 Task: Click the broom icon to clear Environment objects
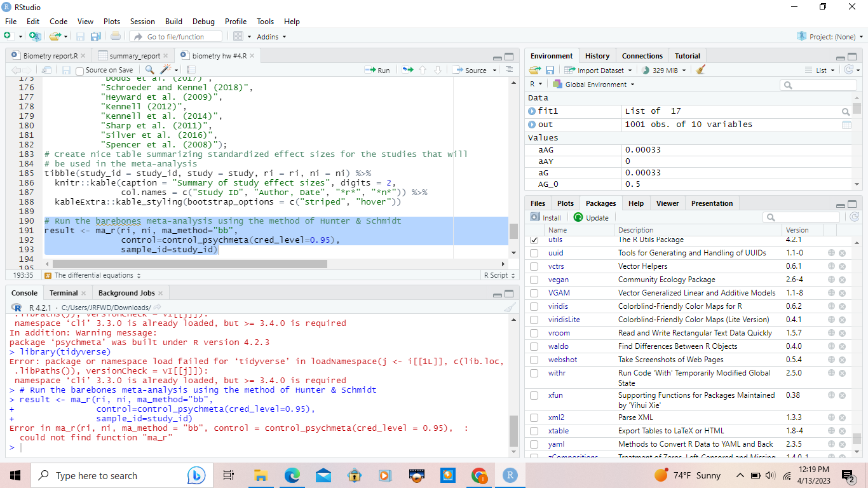[700, 70]
